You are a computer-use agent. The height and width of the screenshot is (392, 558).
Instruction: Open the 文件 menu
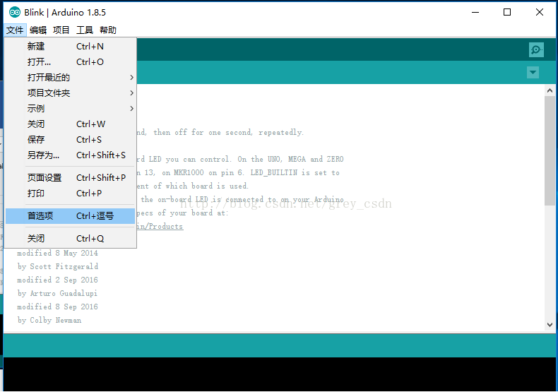point(15,30)
